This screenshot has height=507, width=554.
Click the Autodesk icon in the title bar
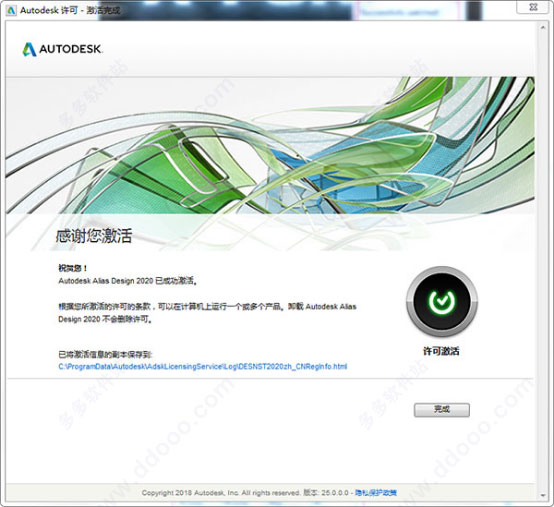[11, 10]
